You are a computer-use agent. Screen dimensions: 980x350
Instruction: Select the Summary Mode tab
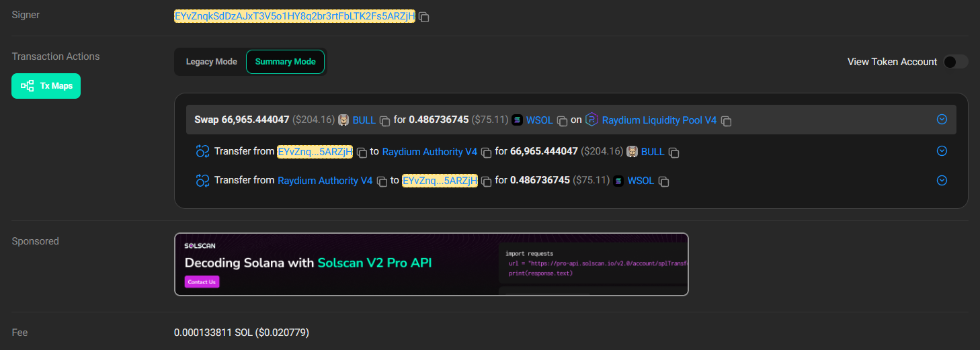coord(285,62)
